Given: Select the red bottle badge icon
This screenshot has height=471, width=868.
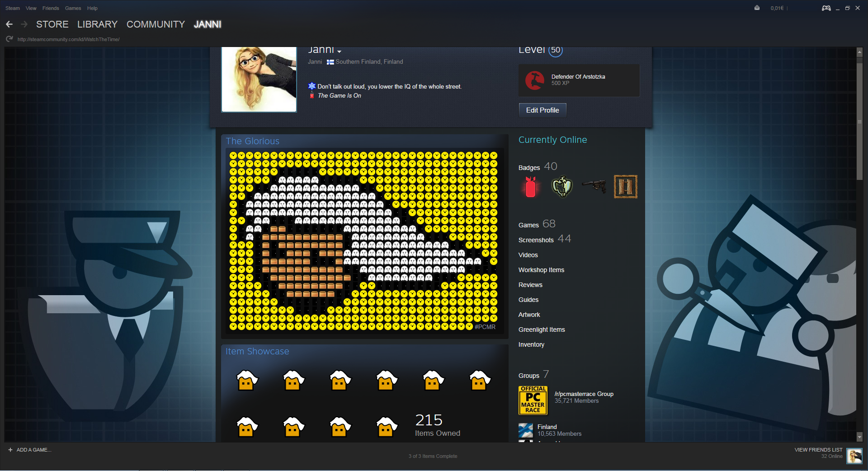Looking at the screenshot, I should click(x=531, y=187).
